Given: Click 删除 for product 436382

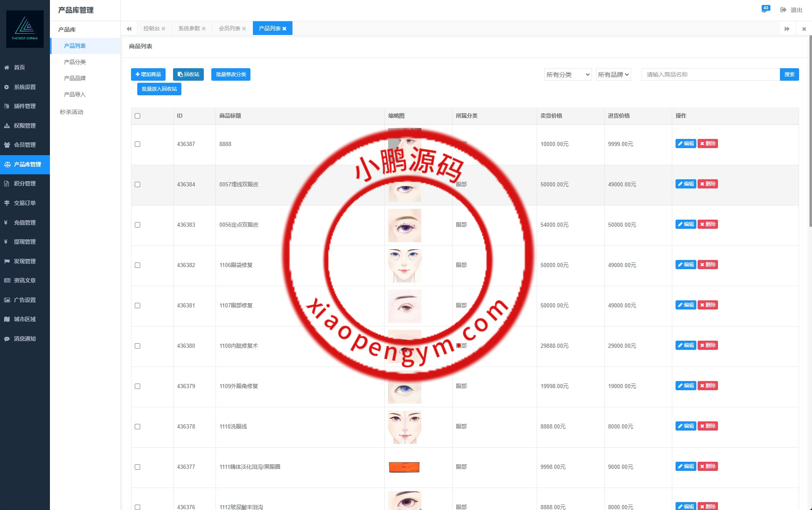Looking at the screenshot, I should [708, 265].
